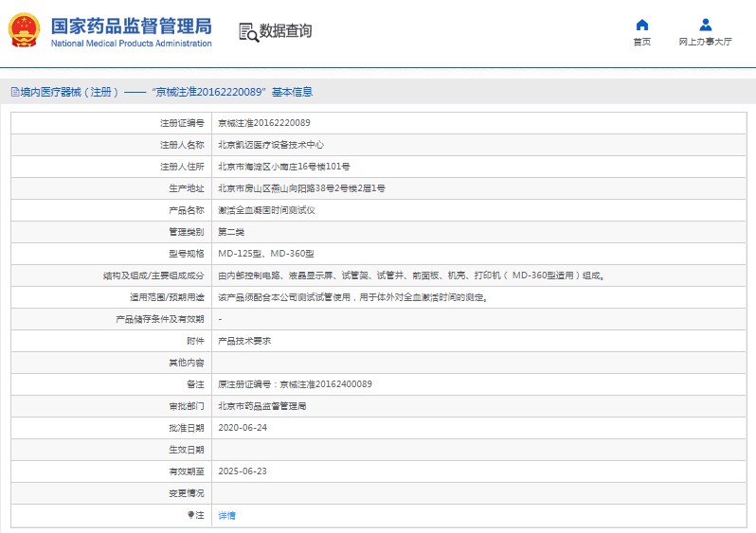
Task: Click the 产品储存条件及有效期 label
Action: pyautogui.click(x=159, y=319)
